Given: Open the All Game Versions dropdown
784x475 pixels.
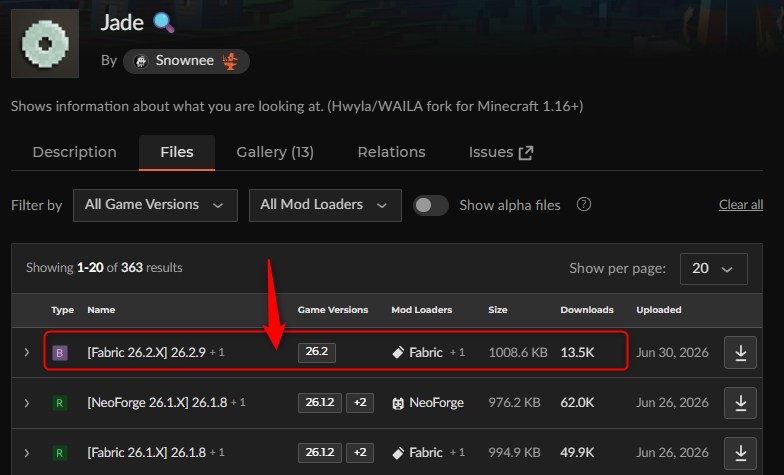Looking at the screenshot, I should pos(155,205).
